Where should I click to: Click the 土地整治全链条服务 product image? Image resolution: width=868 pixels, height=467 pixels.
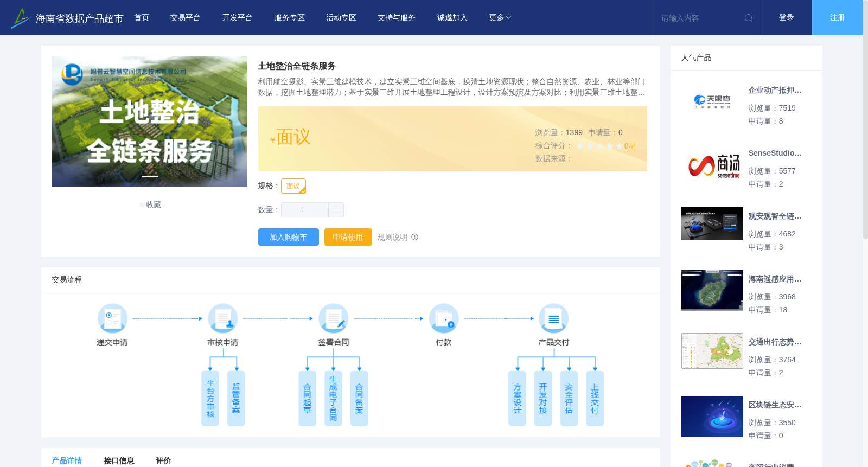point(150,121)
